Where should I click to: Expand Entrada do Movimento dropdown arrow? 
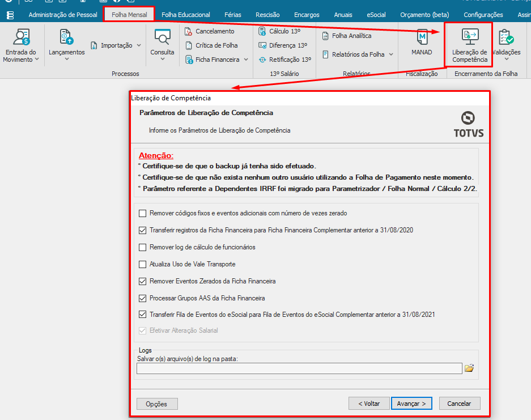tap(37, 60)
